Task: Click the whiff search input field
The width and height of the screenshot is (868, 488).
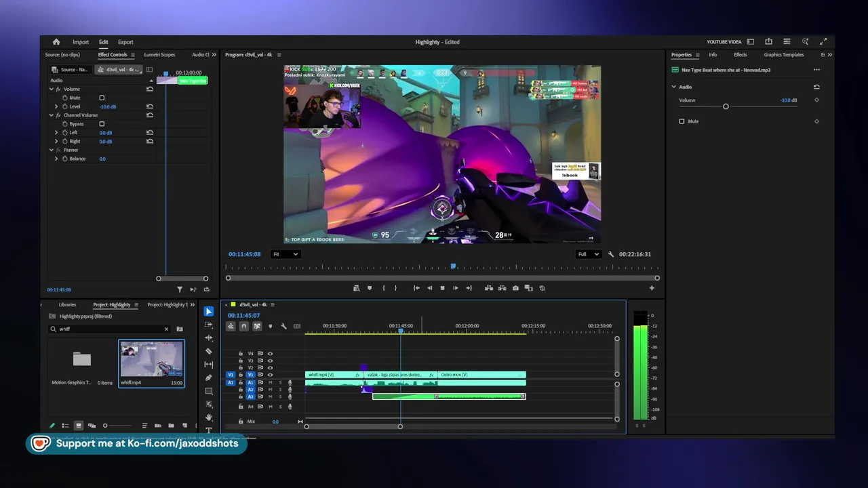Action: [109, 329]
